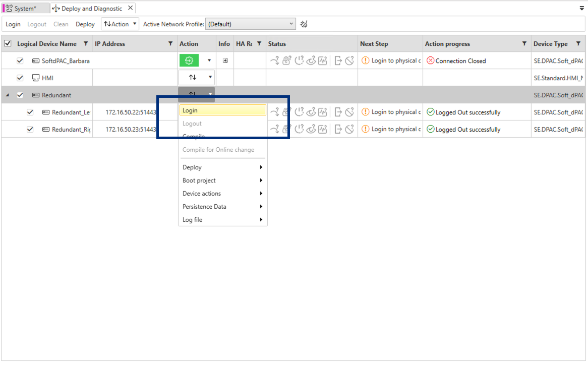The image size is (588, 366).
Task: Uncheck the HMI row checkbox
Action: point(20,78)
